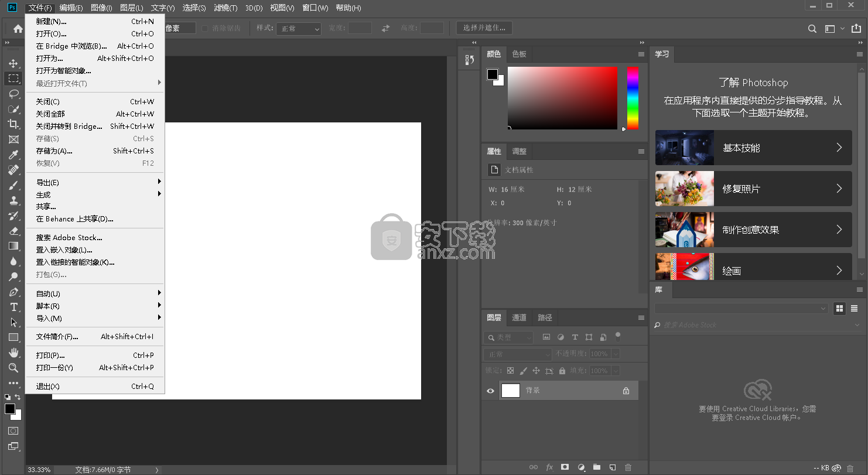Toggle lock transparent pixels icon
Screen dimensions: 868x475
pyautogui.click(x=510, y=371)
